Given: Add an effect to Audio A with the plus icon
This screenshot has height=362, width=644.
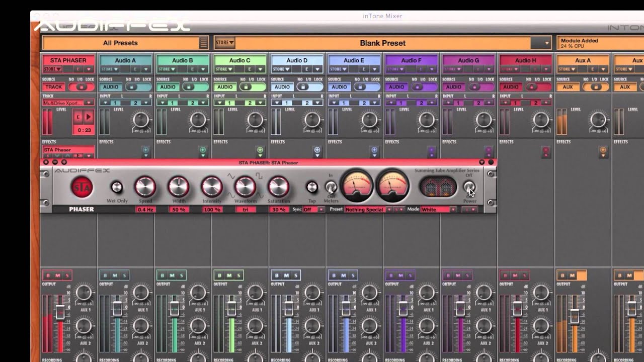Looking at the screenshot, I should 145,150.
